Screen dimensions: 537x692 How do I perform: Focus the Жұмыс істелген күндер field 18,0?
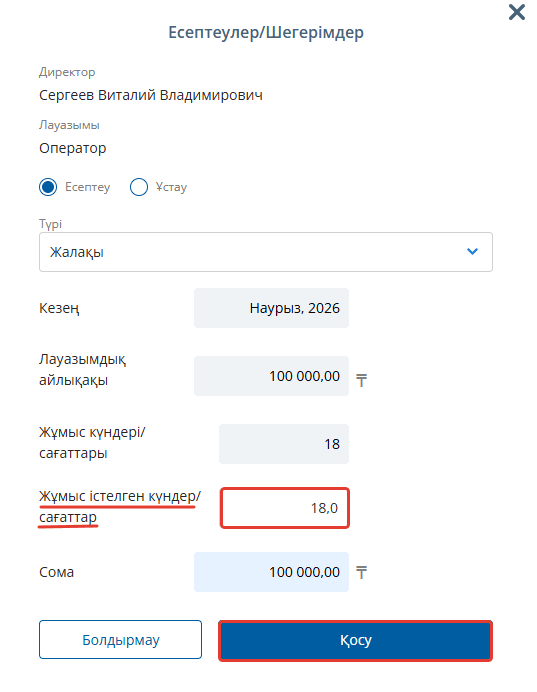coord(285,508)
